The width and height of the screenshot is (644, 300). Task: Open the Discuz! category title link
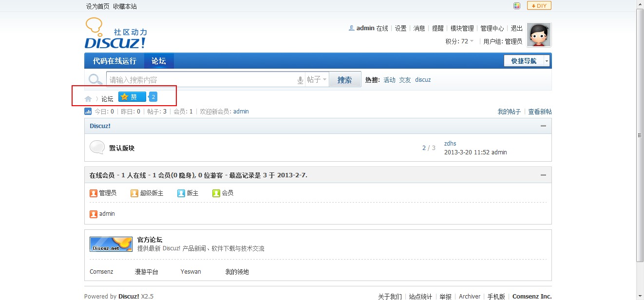point(100,126)
